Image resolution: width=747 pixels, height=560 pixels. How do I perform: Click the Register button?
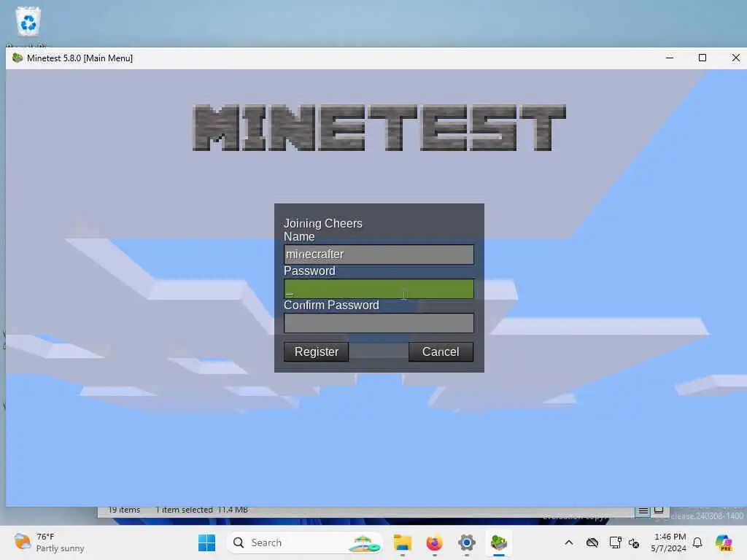(317, 352)
